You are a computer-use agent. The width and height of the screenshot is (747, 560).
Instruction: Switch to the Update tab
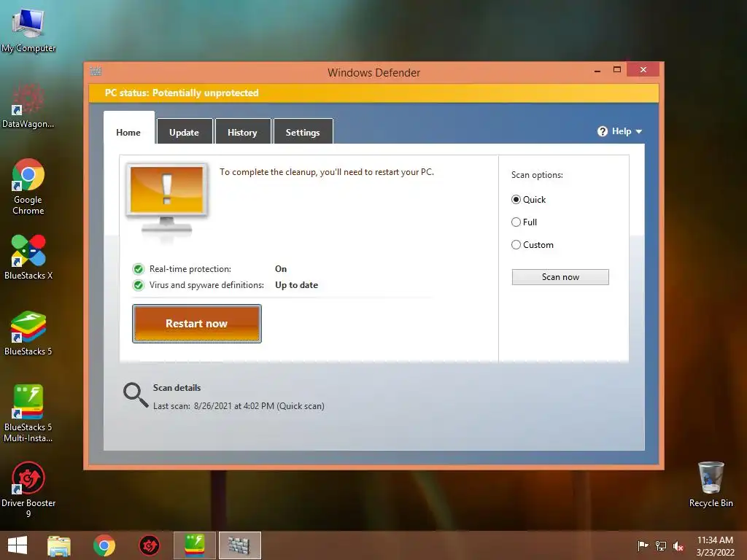tap(185, 132)
